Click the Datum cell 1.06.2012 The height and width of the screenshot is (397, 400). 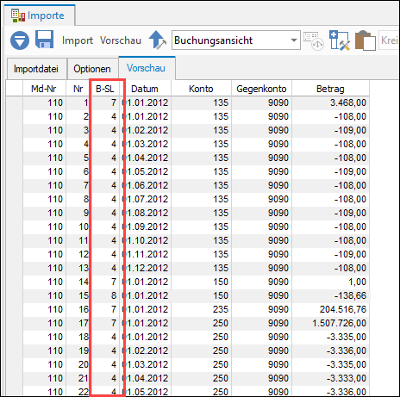[x=146, y=185]
